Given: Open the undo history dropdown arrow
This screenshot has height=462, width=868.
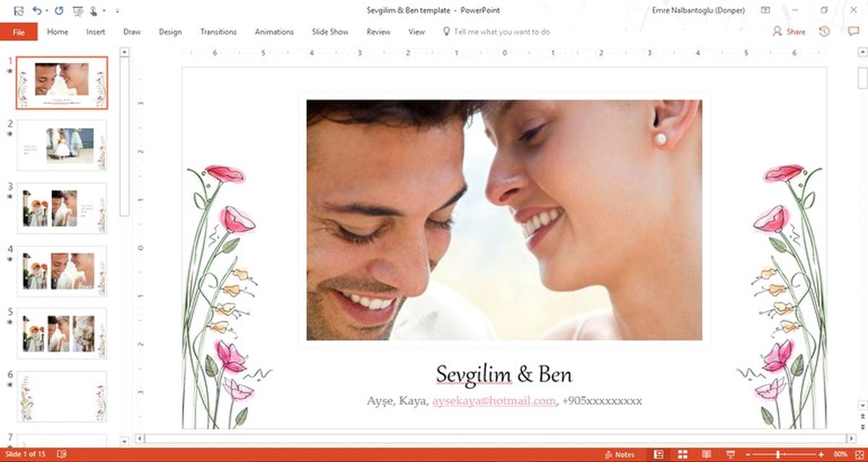Looking at the screenshot, I should point(46,12).
